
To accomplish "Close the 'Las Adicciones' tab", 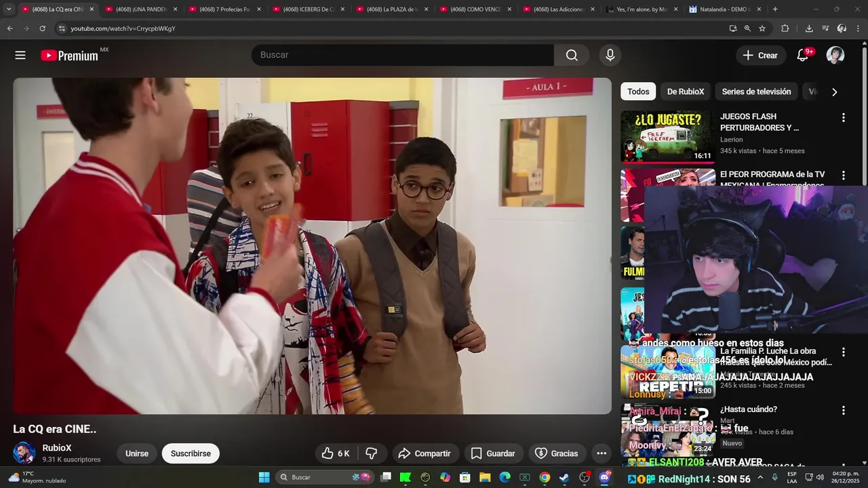I will [x=593, y=9].
